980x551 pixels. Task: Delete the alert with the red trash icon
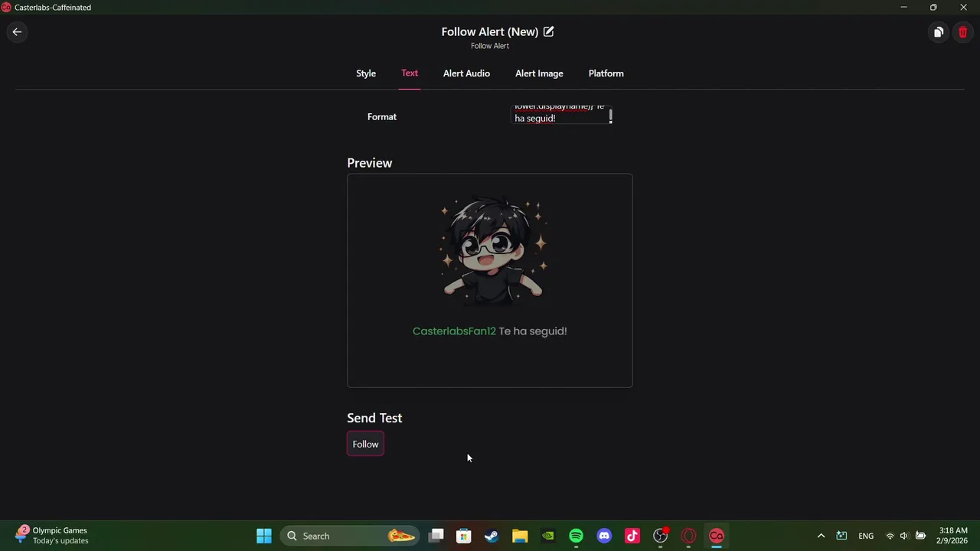point(962,32)
